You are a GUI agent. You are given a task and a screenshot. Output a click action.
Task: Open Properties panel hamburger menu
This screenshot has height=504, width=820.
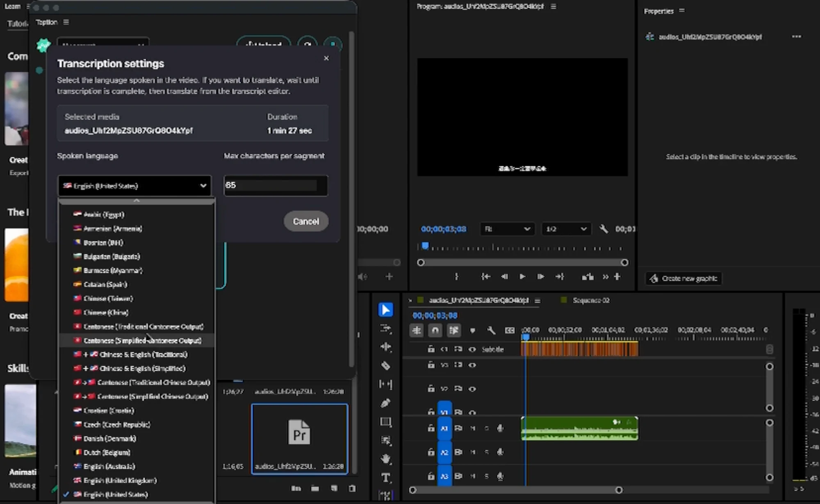click(x=682, y=11)
